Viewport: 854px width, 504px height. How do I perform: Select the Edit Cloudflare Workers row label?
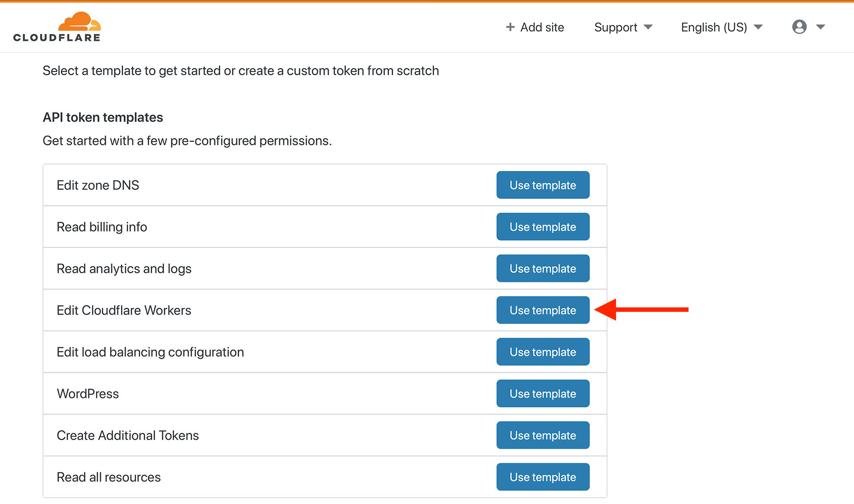(124, 310)
